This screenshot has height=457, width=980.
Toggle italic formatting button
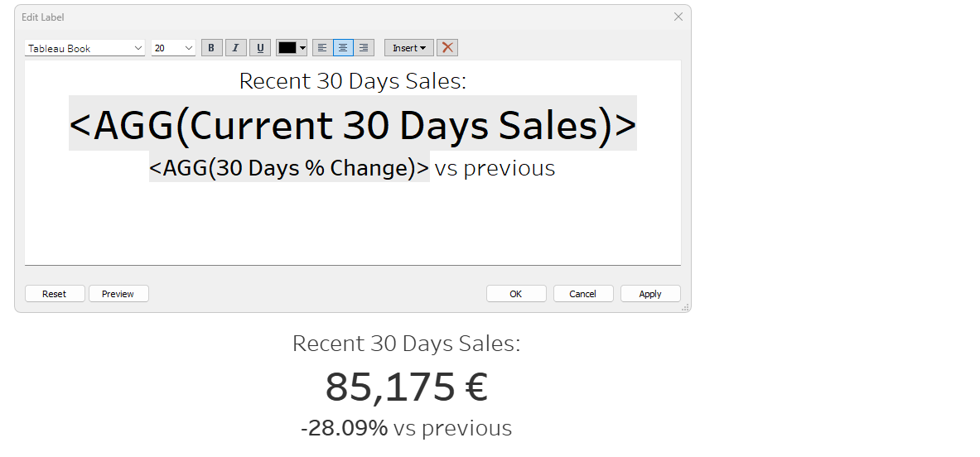(x=235, y=48)
